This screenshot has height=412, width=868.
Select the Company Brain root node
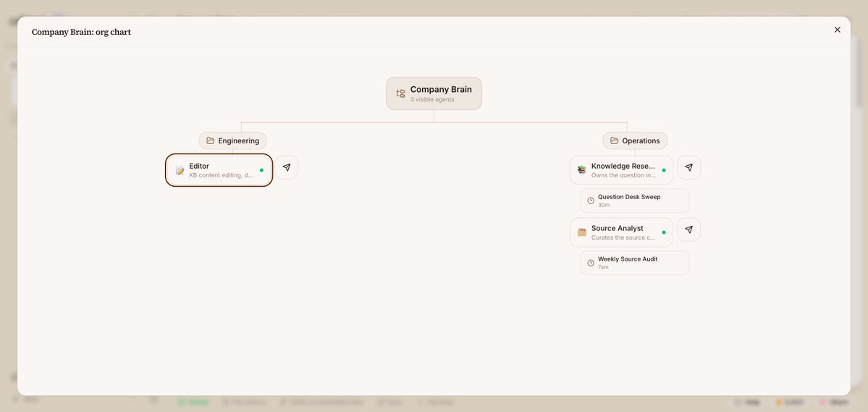[x=434, y=93]
